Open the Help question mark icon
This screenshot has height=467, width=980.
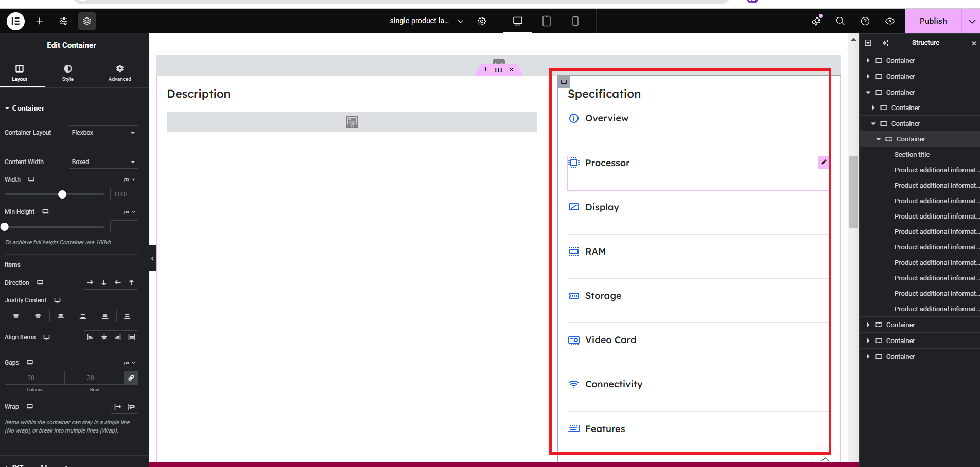click(x=865, y=21)
